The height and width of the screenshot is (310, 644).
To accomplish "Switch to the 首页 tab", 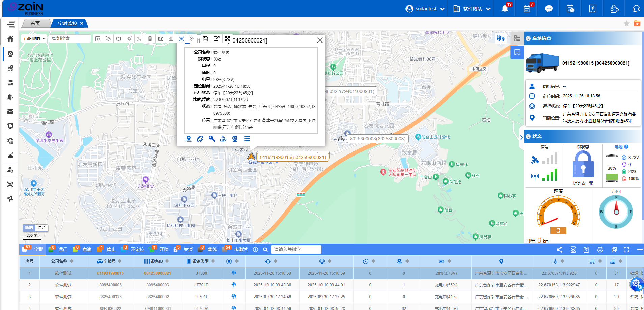I will [x=35, y=23].
